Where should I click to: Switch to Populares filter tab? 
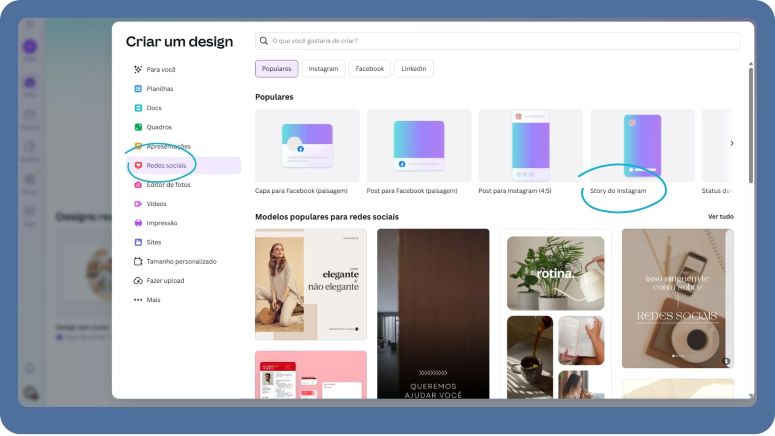coord(277,69)
